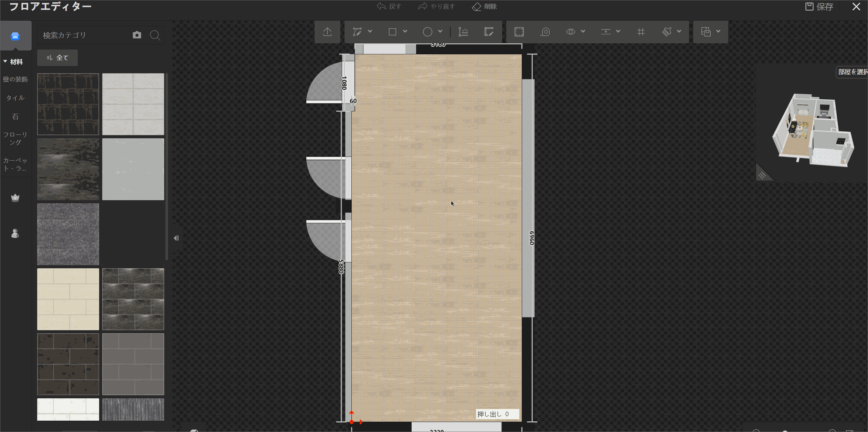This screenshot has height=432, width=868.
Task: Select the white tile material at bottom
Action: coord(68,410)
